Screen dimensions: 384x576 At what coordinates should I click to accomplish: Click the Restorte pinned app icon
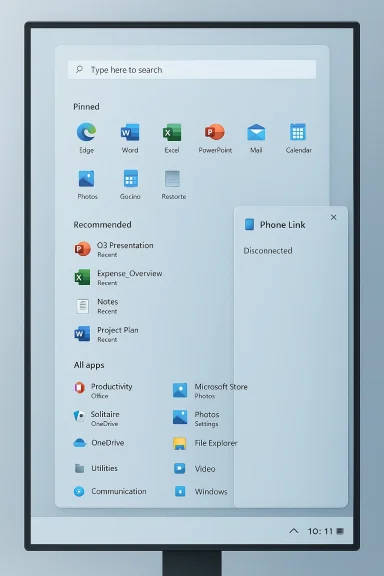pos(172,179)
